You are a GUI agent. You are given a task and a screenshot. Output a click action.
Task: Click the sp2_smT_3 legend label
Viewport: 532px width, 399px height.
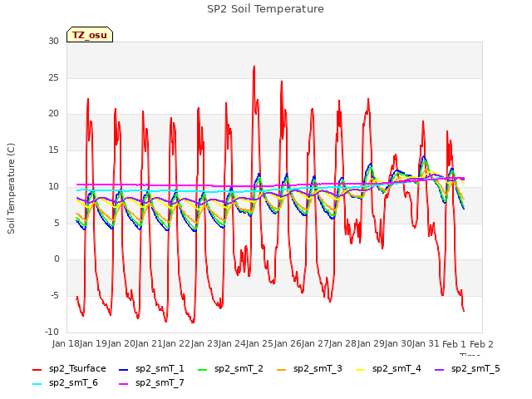coord(318,368)
